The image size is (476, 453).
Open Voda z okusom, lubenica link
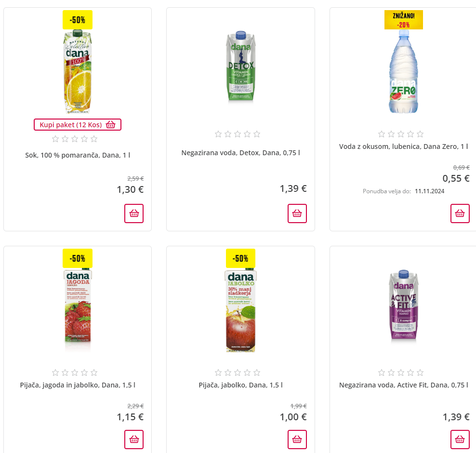click(x=404, y=146)
